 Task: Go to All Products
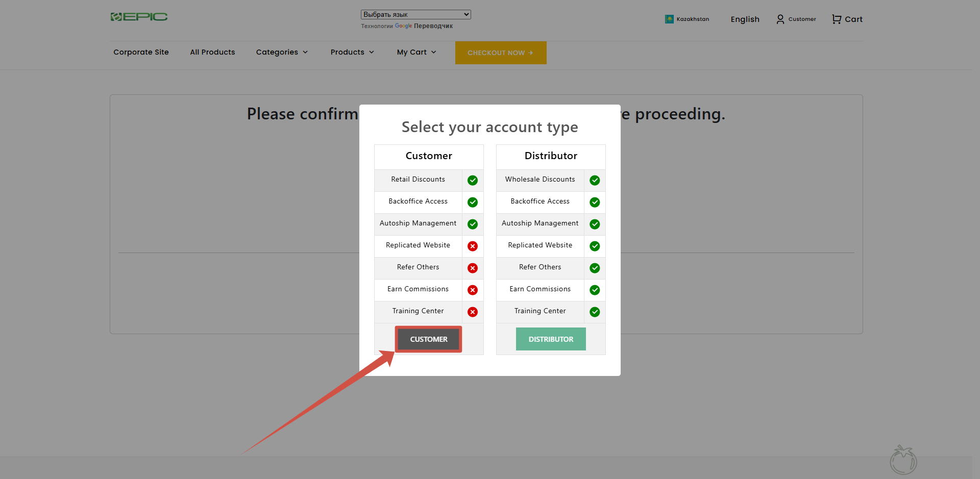[212, 52]
